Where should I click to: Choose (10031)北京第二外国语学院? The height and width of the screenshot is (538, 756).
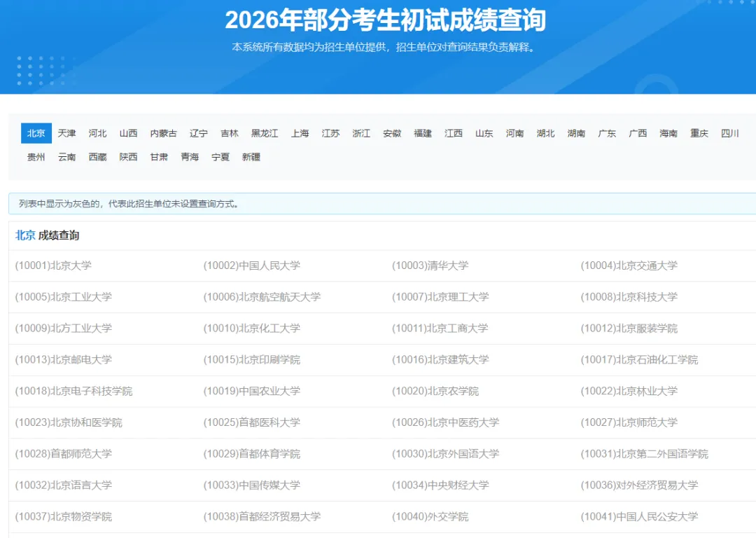pos(644,453)
